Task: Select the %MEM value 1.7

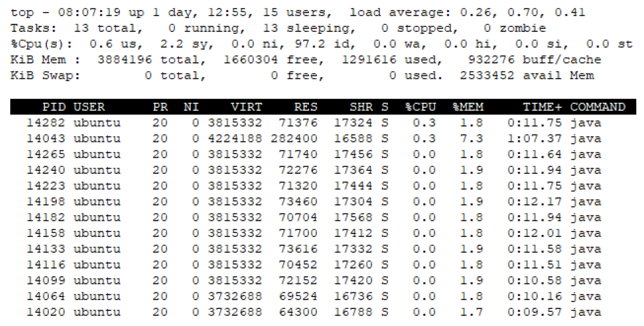Action: click(471, 312)
